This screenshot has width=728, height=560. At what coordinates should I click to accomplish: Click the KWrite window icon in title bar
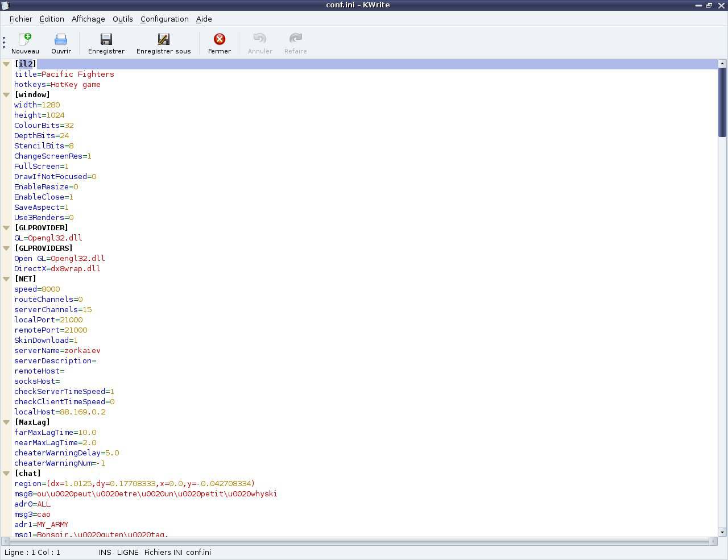pos(5,5)
